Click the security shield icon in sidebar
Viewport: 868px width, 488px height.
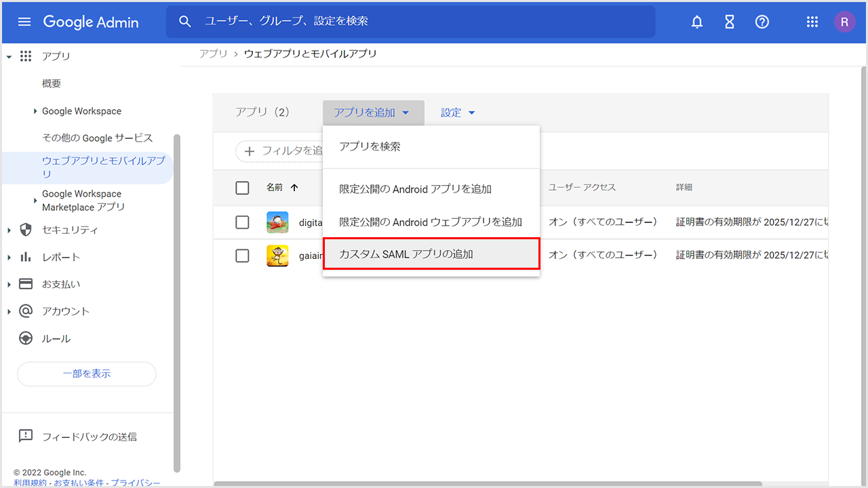coord(26,230)
